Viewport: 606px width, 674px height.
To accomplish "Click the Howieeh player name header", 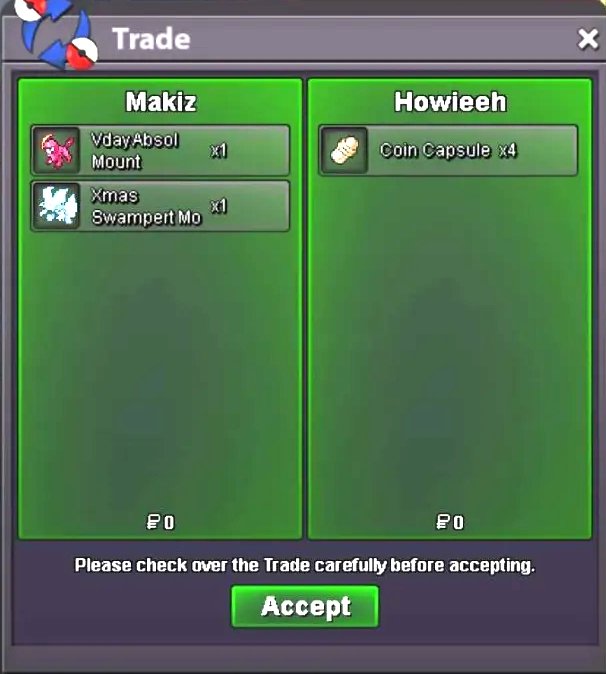I will click(x=450, y=102).
